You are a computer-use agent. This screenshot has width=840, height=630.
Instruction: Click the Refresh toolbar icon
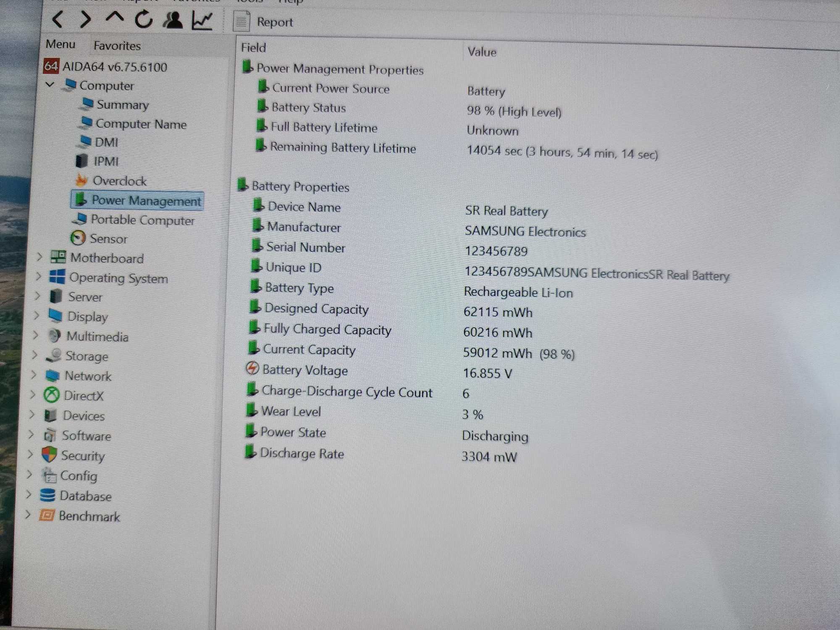(144, 19)
